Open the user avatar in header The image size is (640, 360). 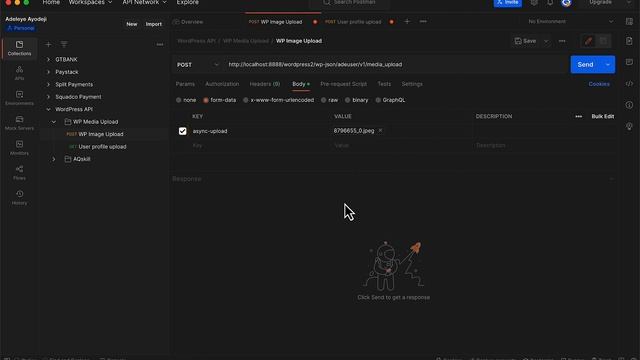(566, 3)
